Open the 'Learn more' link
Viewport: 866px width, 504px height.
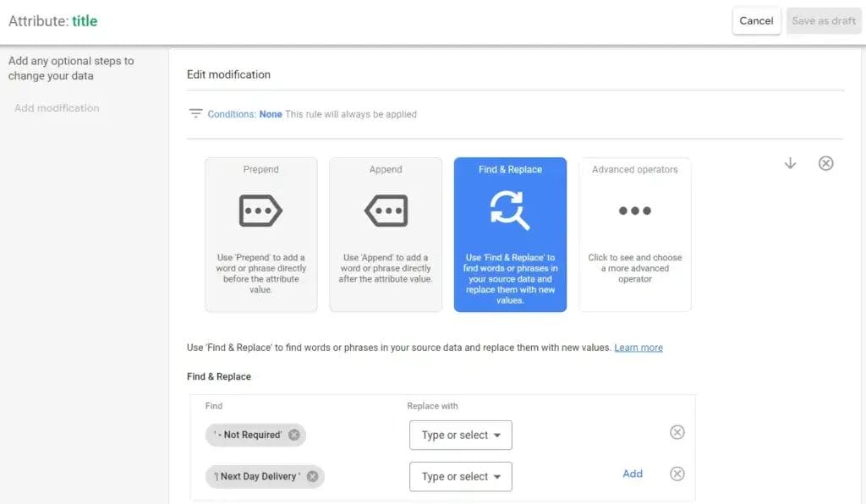(x=639, y=347)
